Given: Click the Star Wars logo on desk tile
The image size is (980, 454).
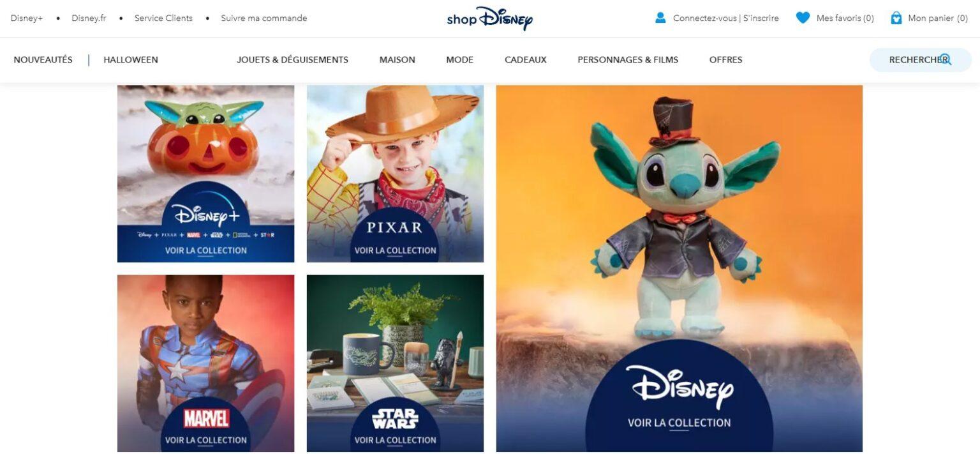Looking at the screenshot, I should click(x=395, y=418).
